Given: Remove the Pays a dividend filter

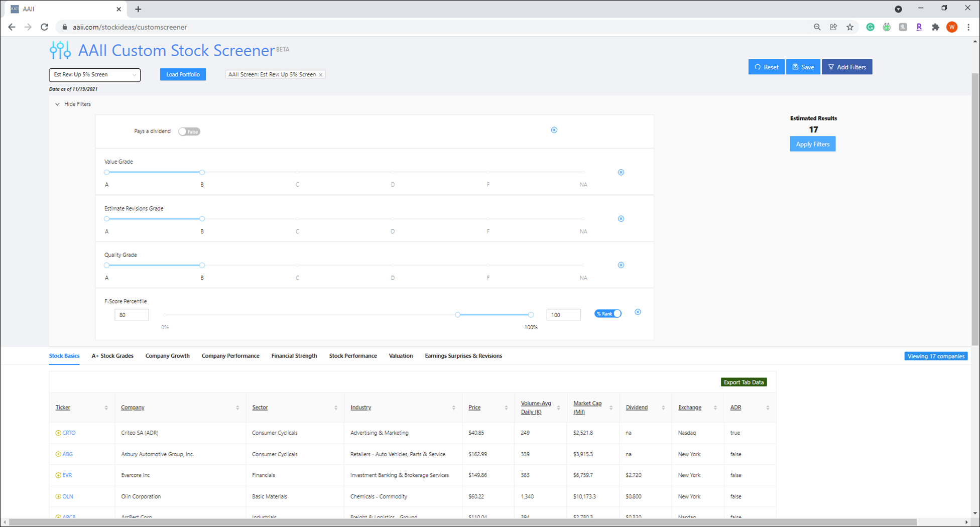Looking at the screenshot, I should coord(554,130).
